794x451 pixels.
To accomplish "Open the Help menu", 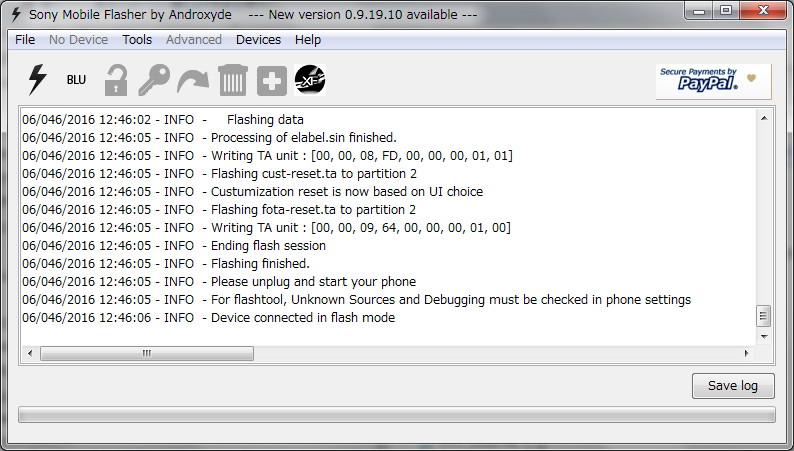I will click(308, 39).
